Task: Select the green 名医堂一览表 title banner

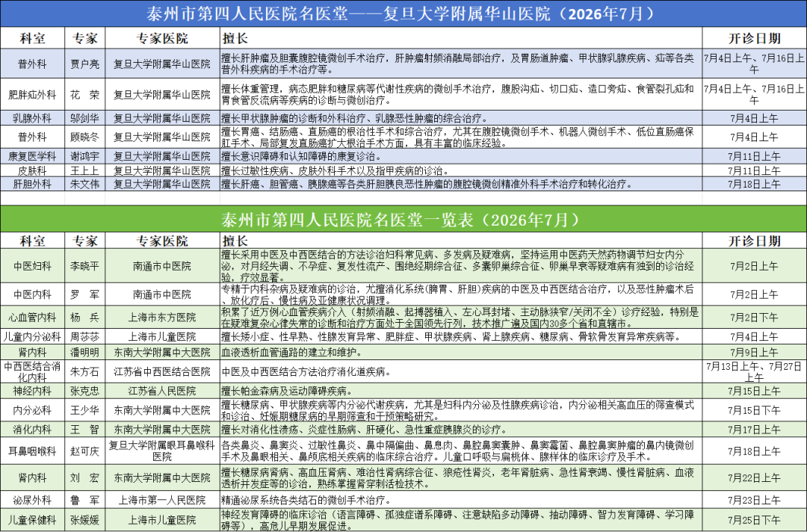Action: (x=403, y=219)
